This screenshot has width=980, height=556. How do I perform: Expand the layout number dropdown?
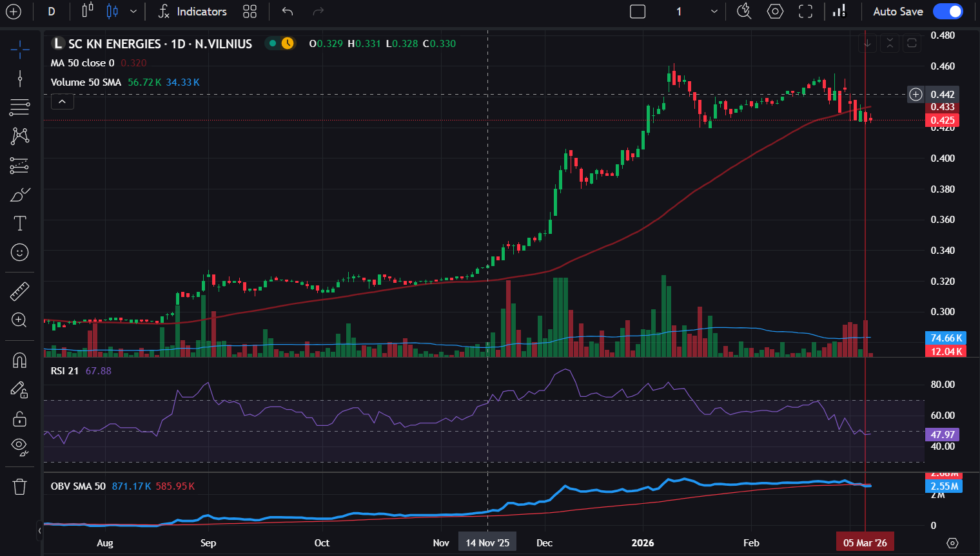tap(714, 12)
